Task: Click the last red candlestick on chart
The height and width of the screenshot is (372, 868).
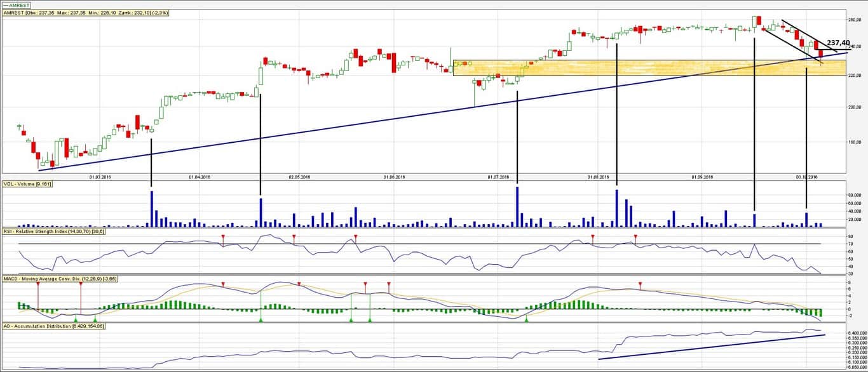Action: click(x=820, y=53)
